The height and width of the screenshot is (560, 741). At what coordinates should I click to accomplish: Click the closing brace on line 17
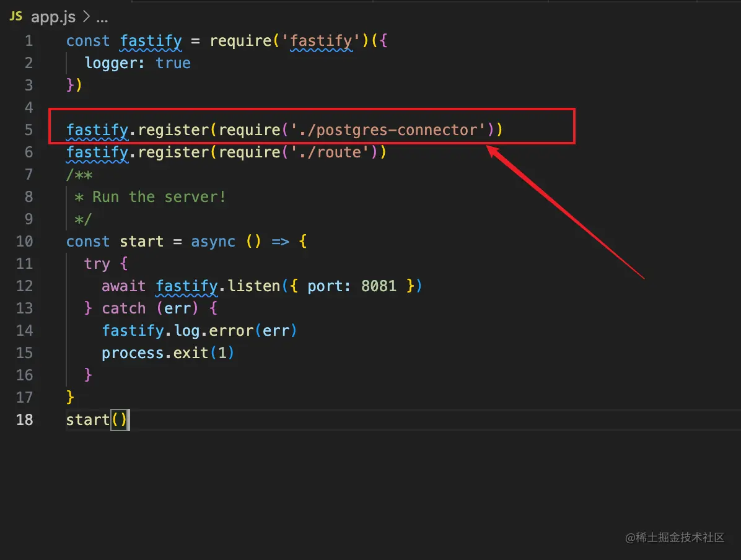coord(71,397)
